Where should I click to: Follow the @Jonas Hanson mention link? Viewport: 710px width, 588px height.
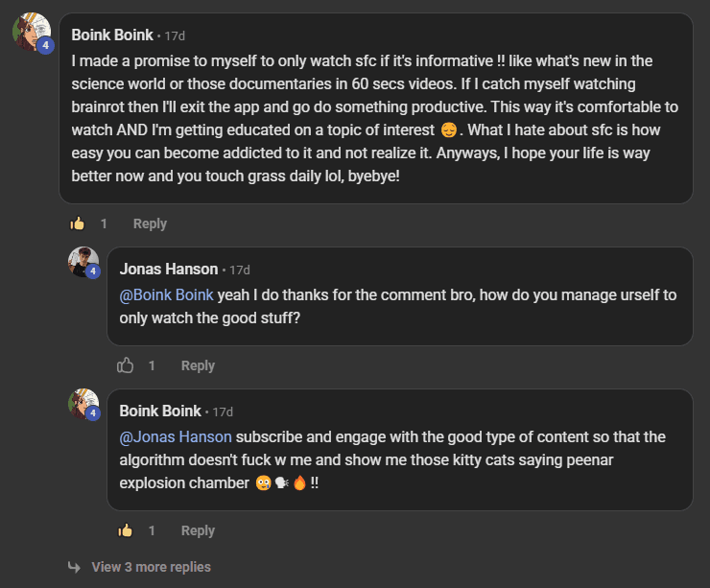tap(176, 436)
